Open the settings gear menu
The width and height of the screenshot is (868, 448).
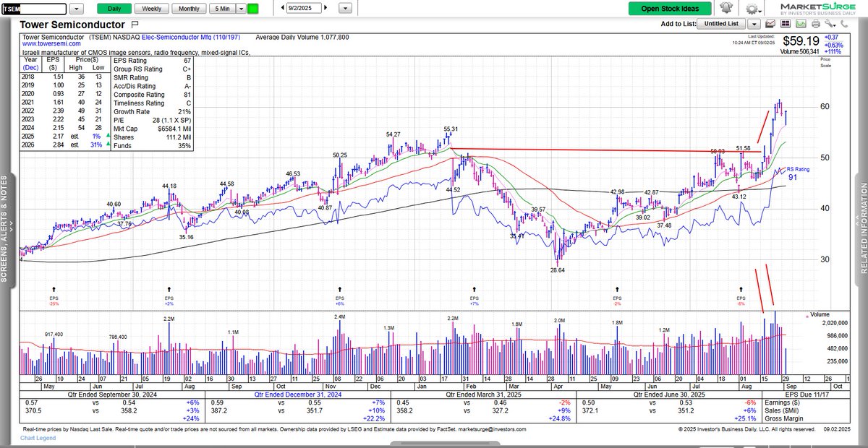pyautogui.click(x=754, y=9)
